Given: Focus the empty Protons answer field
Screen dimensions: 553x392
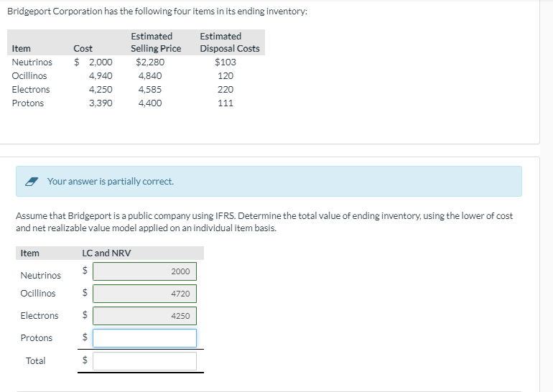Looking at the screenshot, I should pos(144,338).
